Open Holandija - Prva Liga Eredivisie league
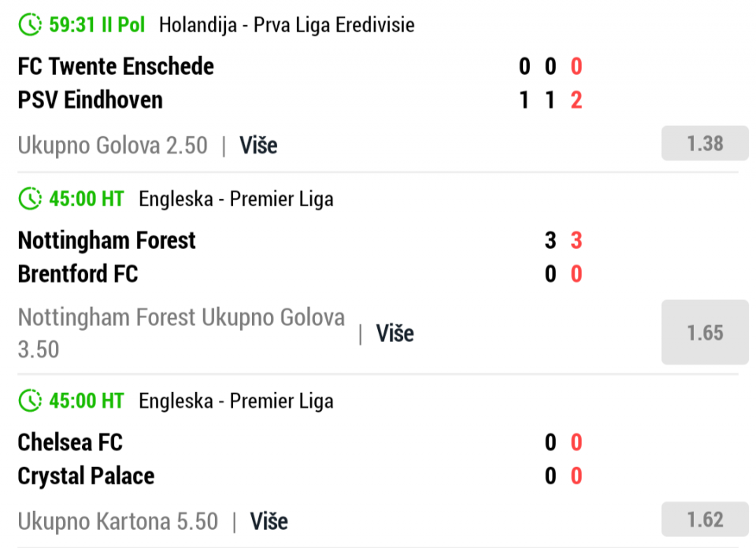Screen dimensions: 756x548 287,25
